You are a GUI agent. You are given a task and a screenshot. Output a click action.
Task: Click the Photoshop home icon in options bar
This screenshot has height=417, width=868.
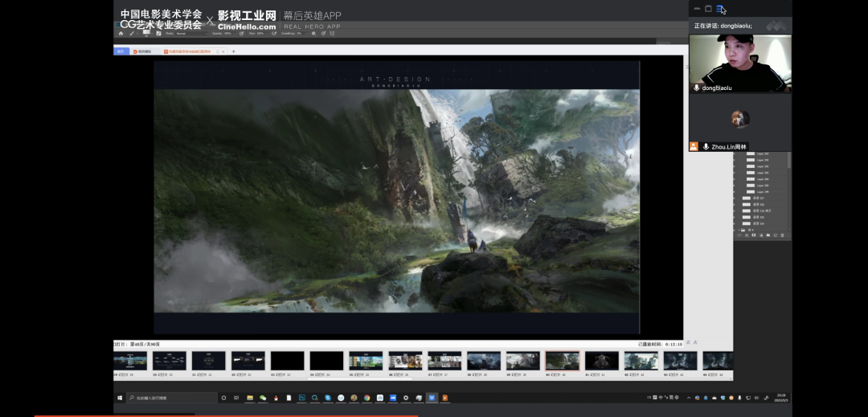coord(121,33)
